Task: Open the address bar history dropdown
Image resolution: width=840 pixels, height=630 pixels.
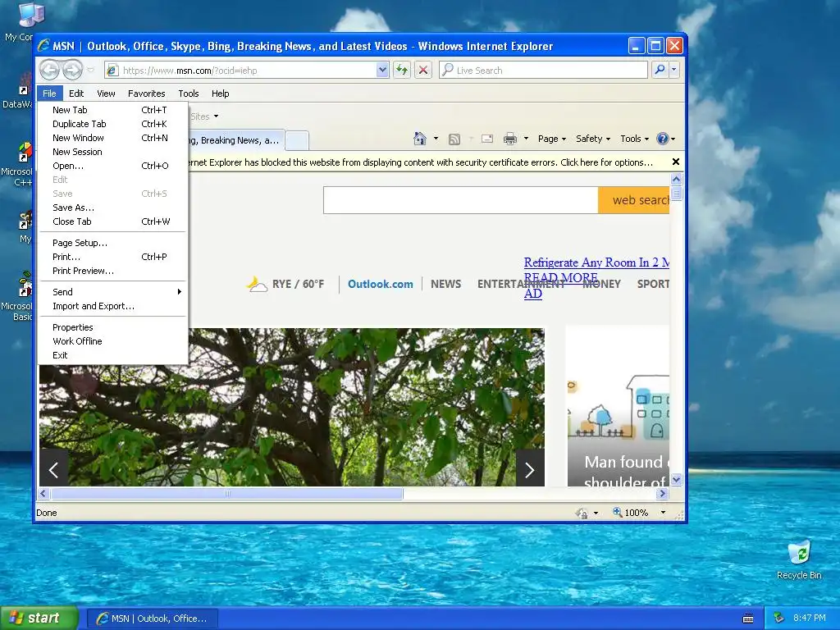Action: [x=382, y=70]
